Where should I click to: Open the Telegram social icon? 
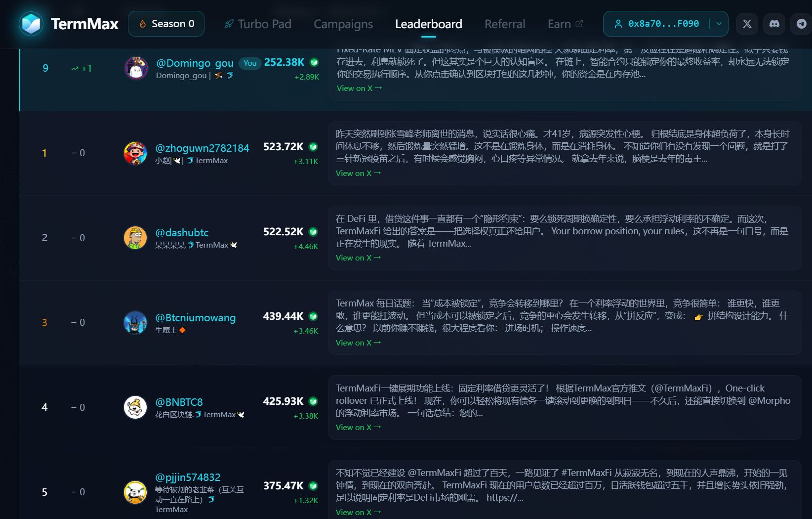point(802,24)
